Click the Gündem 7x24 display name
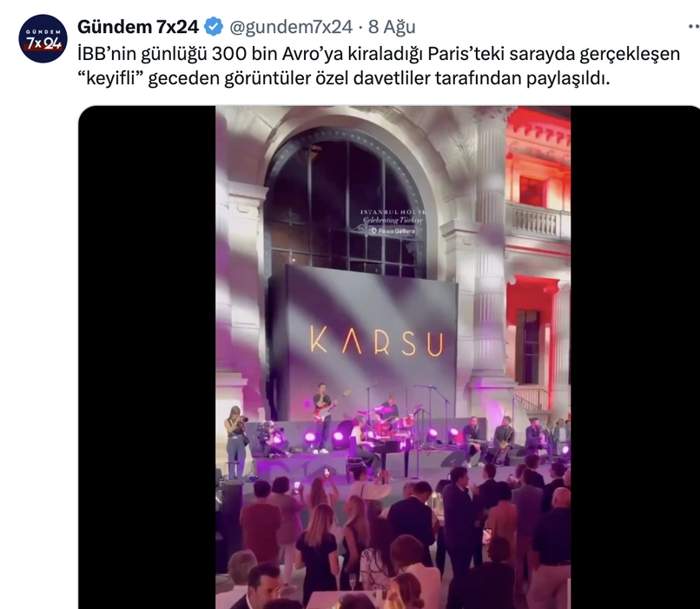 [x=138, y=27]
